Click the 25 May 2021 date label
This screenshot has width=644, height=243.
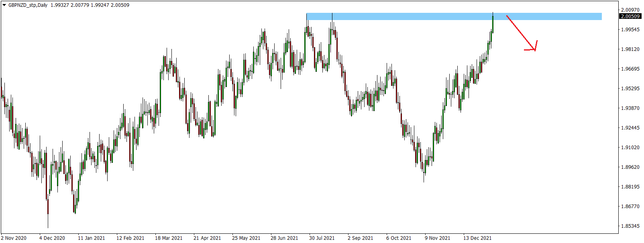click(x=246, y=238)
